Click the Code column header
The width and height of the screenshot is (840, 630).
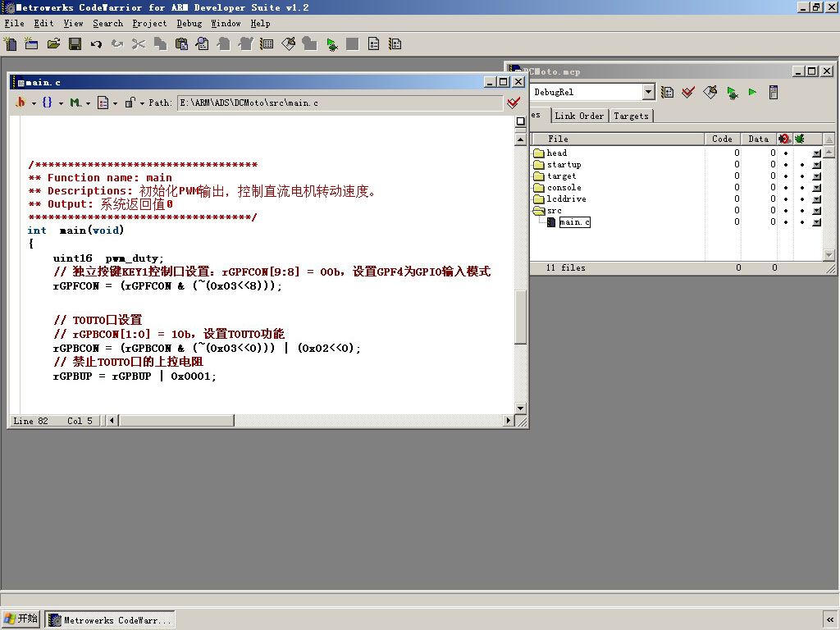point(722,139)
